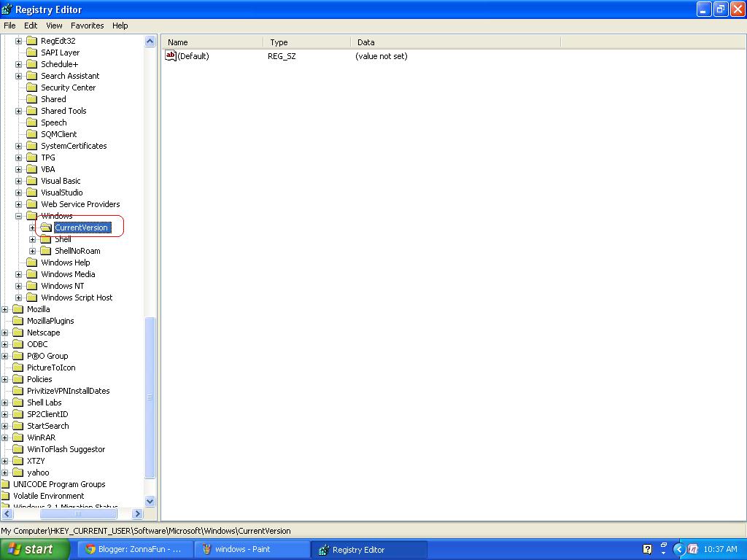Switch to windows - Paint taskbar button
The image size is (747, 560).
tap(252, 550)
